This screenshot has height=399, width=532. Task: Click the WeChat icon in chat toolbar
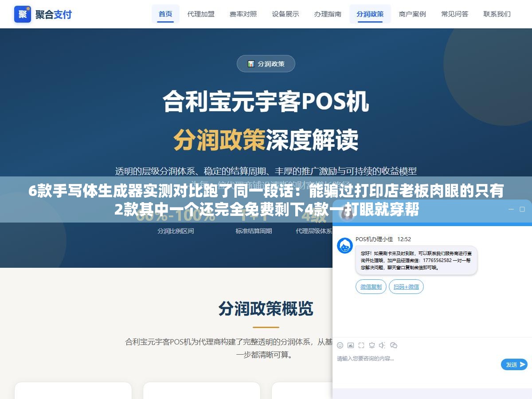point(393,345)
